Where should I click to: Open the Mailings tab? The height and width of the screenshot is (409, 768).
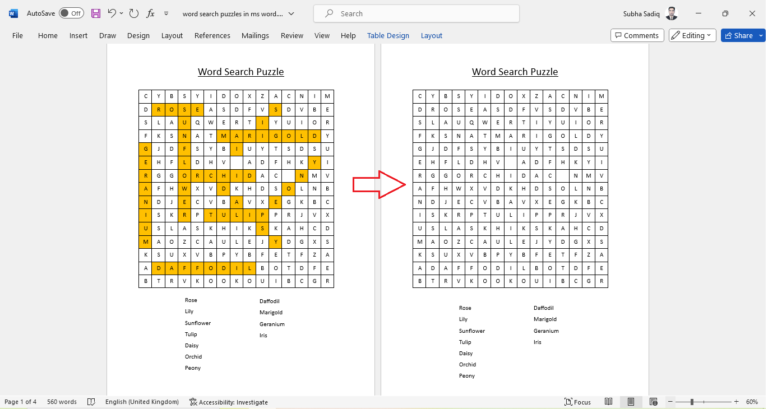tap(255, 35)
